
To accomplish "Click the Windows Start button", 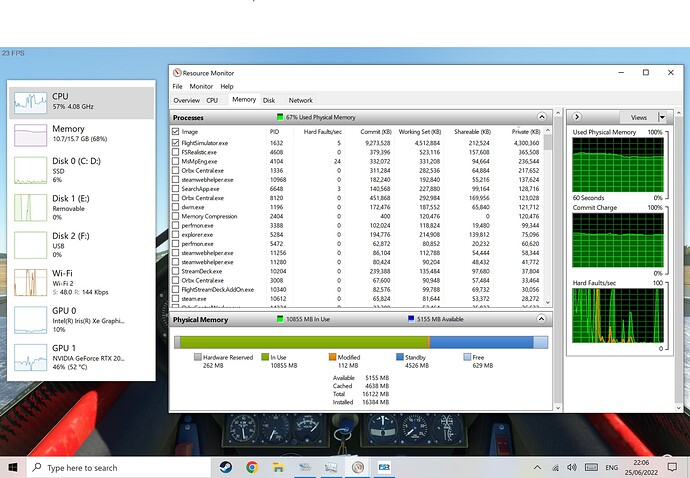I will coord(13,467).
